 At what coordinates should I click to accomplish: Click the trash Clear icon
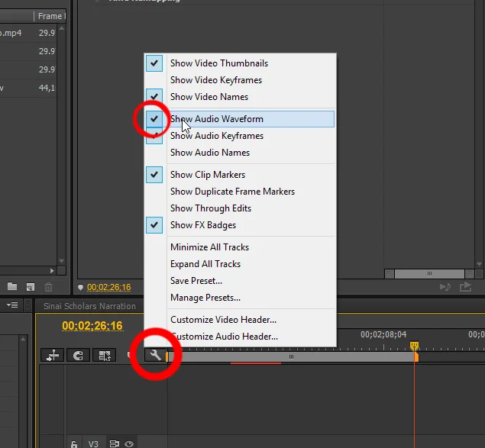48,287
